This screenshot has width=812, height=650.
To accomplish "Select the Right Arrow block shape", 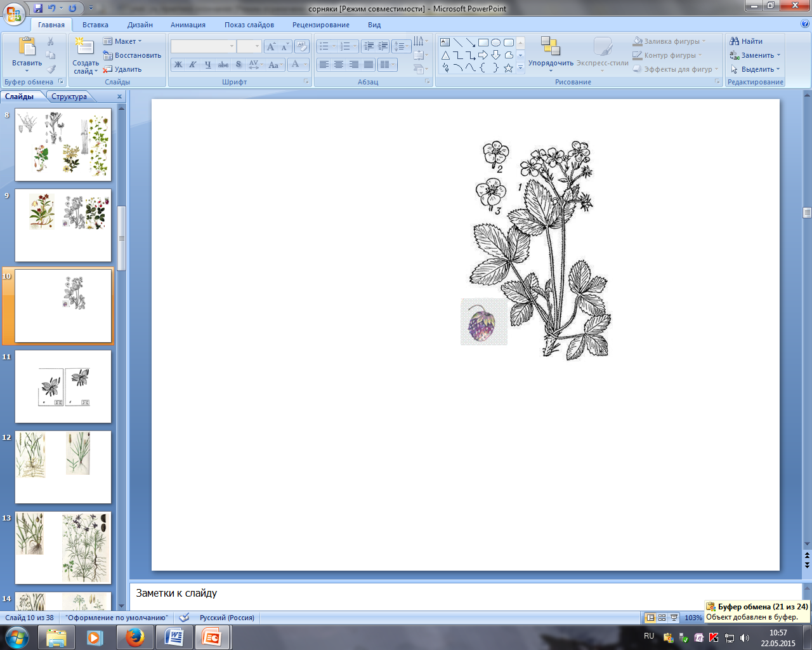I will 483,55.
